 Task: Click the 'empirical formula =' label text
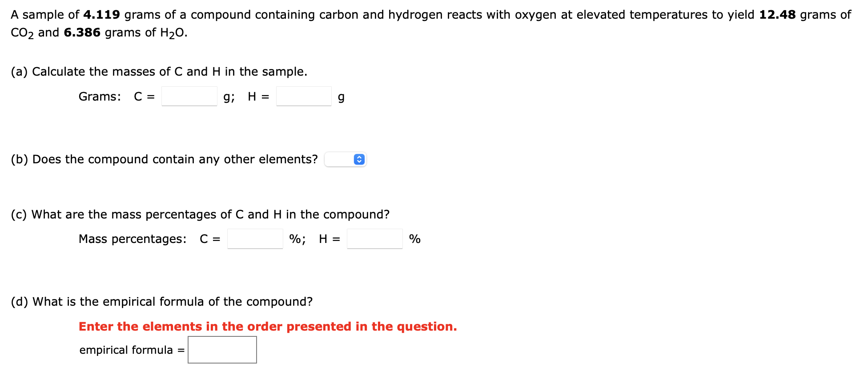[130, 350]
